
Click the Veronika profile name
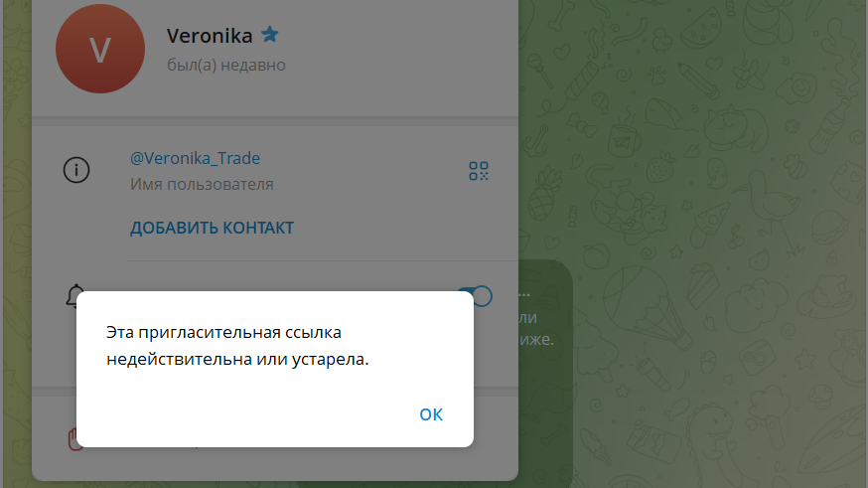pos(210,36)
